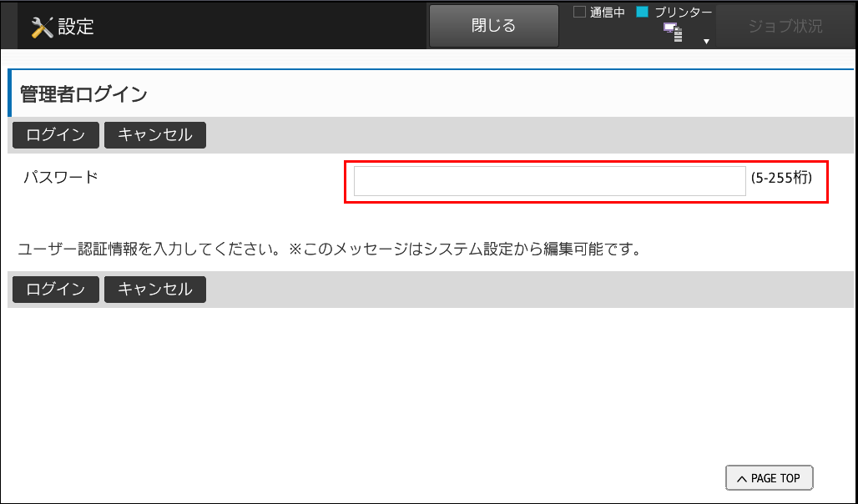Click the PAGE TOP button

(x=770, y=478)
